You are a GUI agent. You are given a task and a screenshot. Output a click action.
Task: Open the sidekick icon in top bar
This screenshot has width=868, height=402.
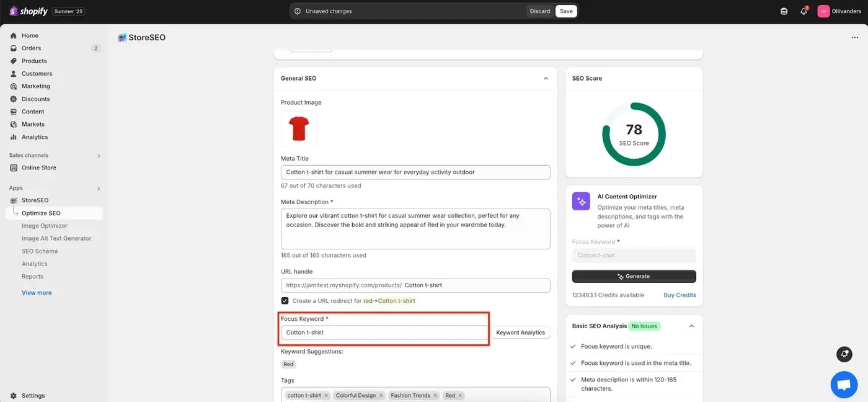784,11
